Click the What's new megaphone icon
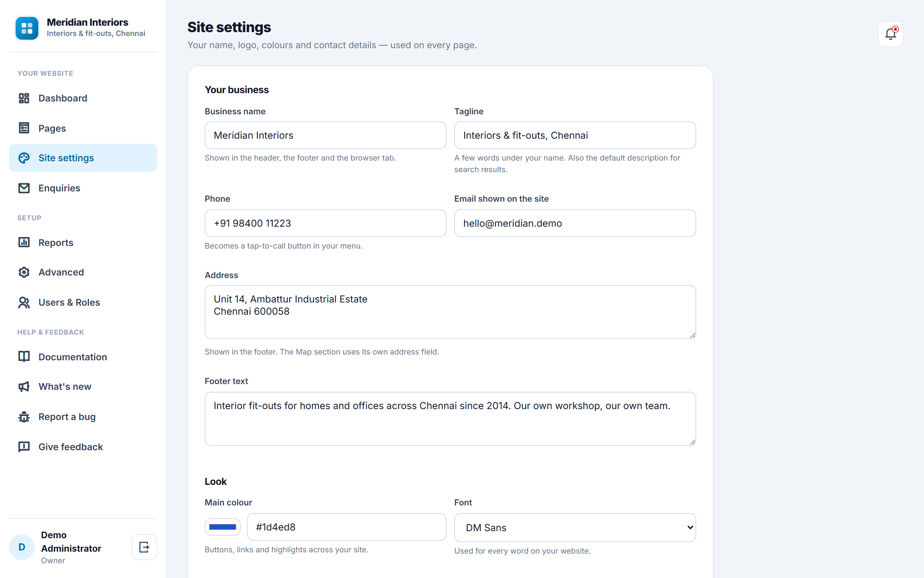 coord(24,387)
